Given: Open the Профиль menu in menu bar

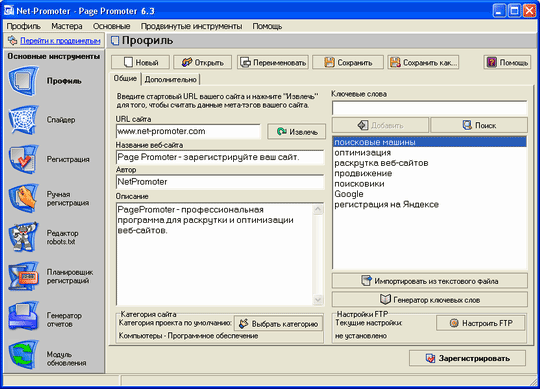Looking at the screenshot, I should (23, 26).
